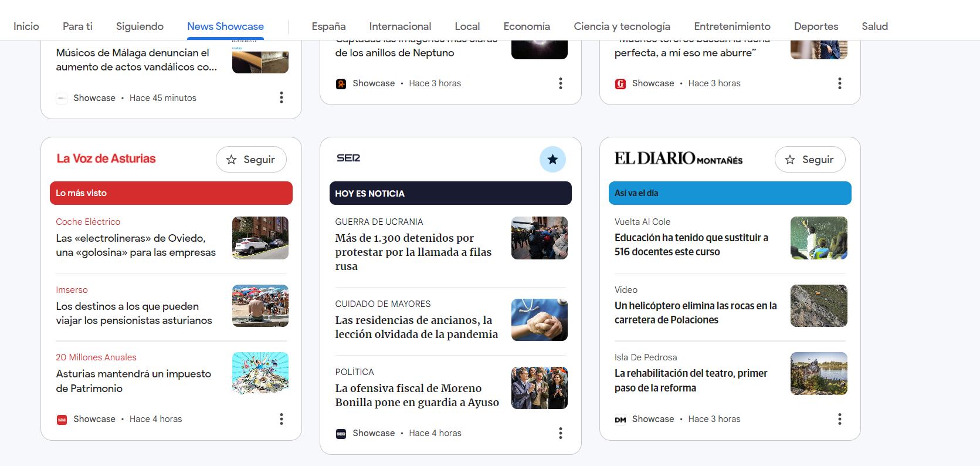Click 'Vuelta Al Cole' label
The image size is (980, 466).
pos(642,222)
